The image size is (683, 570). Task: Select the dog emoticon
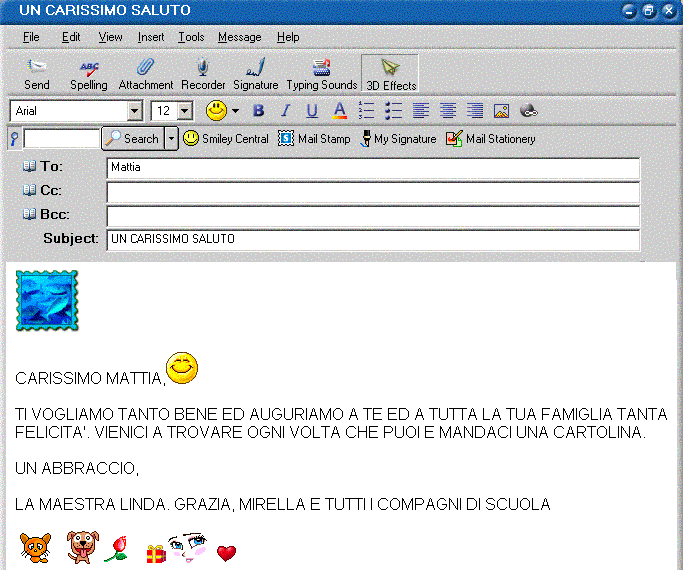pos(83,547)
